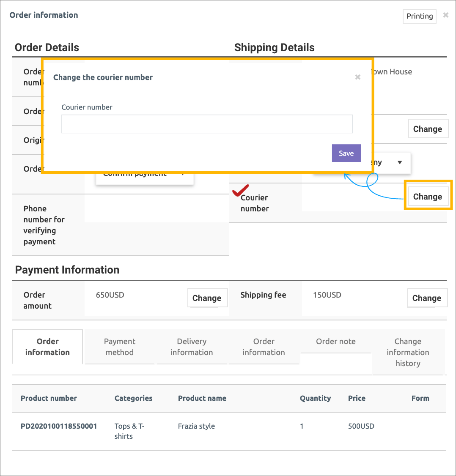Close the Change the courier number dialog
The width and height of the screenshot is (456, 476).
tap(358, 77)
